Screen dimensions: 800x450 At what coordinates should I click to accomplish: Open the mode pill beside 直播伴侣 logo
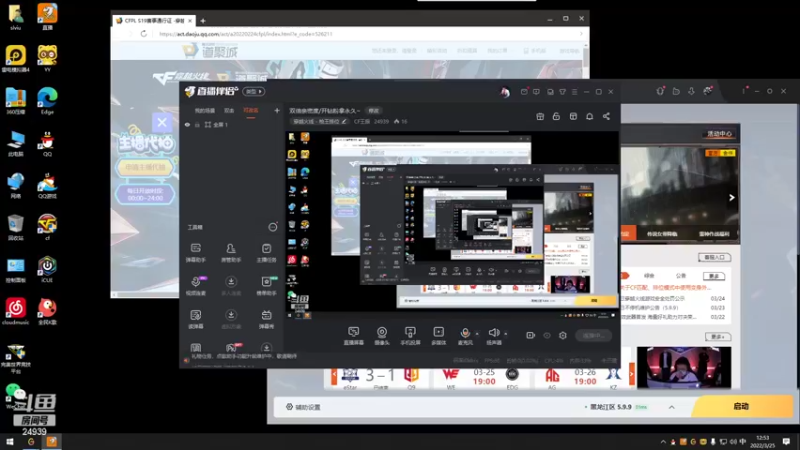coord(254,92)
